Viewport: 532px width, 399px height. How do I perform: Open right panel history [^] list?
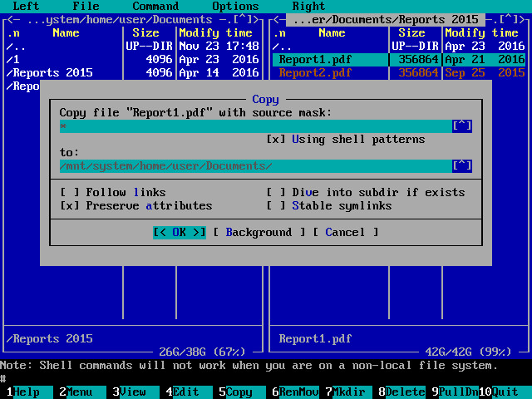click(508, 19)
